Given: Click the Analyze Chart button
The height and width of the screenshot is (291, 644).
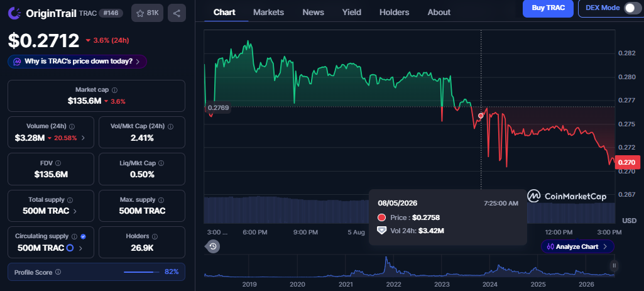Looking at the screenshot, I should pyautogui.click(x=577, y=246).
